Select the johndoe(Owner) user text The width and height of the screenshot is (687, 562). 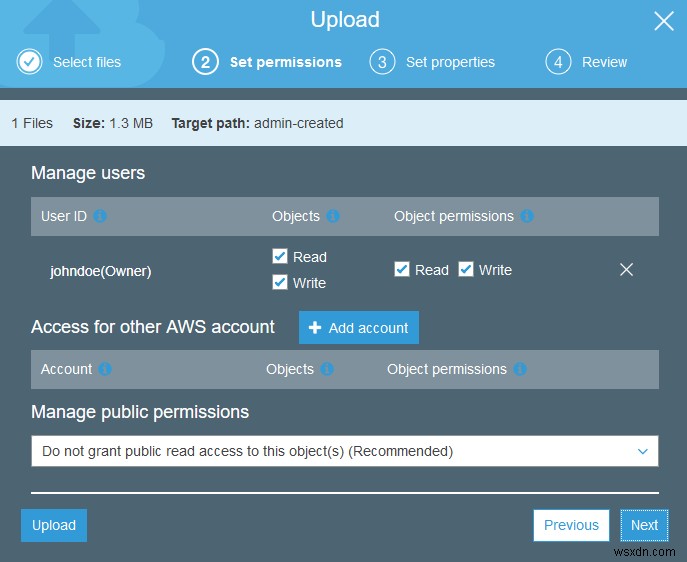point(100,271)
